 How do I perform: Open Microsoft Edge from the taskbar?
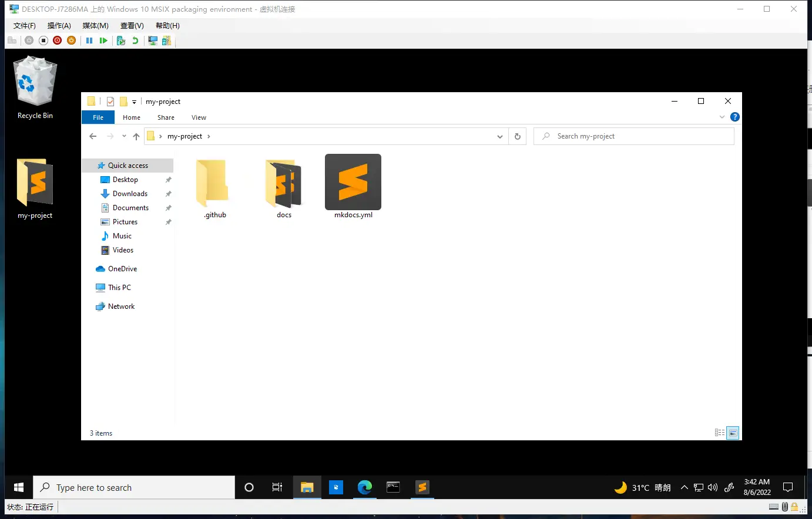[x=365, y=487]
